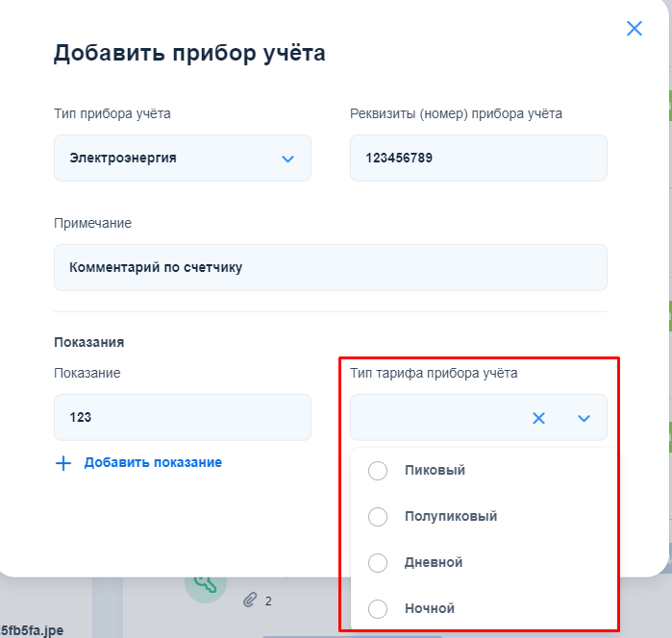The image size is (672, 638).
Task: Clear the tariff type selection
Action: tap(539, 418)
